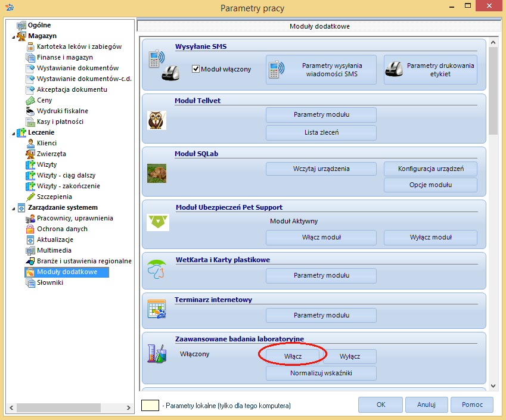Click the SQLab dog picture icon
Image resolution: width=506 pixels, height=420 pixels.
[x=157, y=173]
